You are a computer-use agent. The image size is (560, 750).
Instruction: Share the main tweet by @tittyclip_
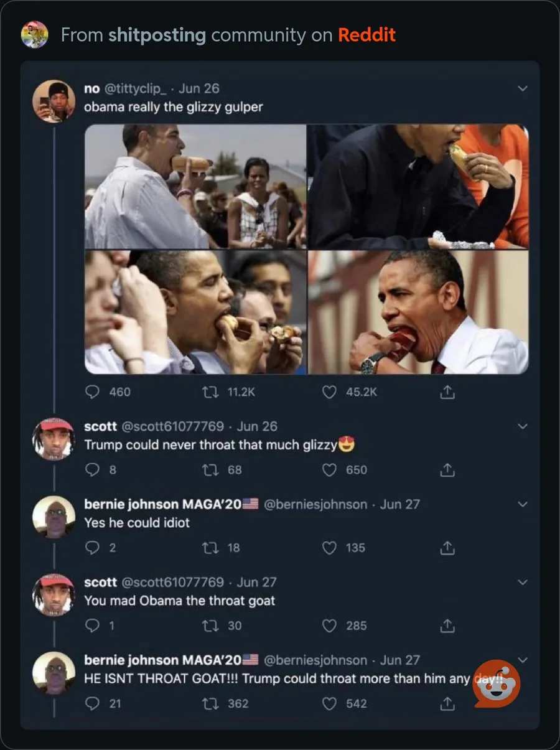tap(447, 392)
